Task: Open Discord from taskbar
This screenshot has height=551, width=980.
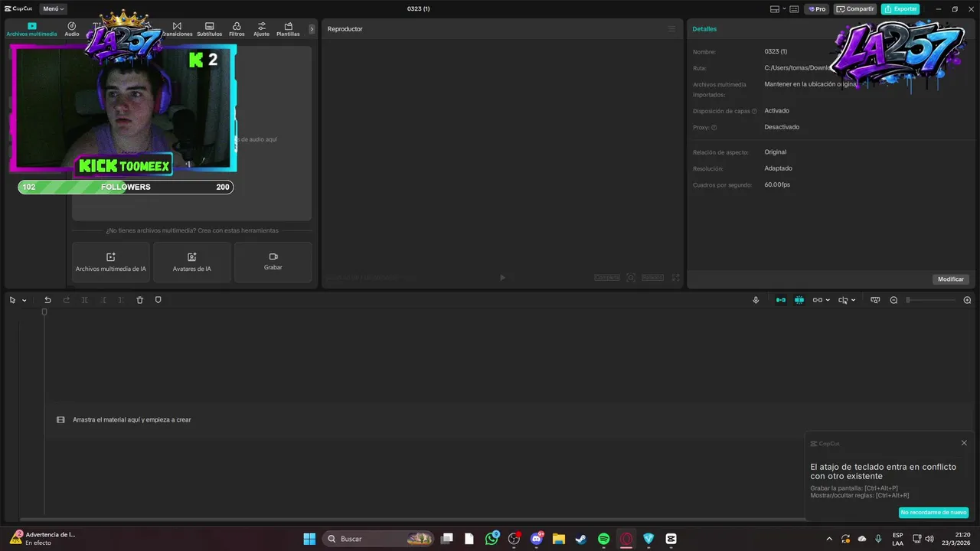Action: (x=537, y=539)
